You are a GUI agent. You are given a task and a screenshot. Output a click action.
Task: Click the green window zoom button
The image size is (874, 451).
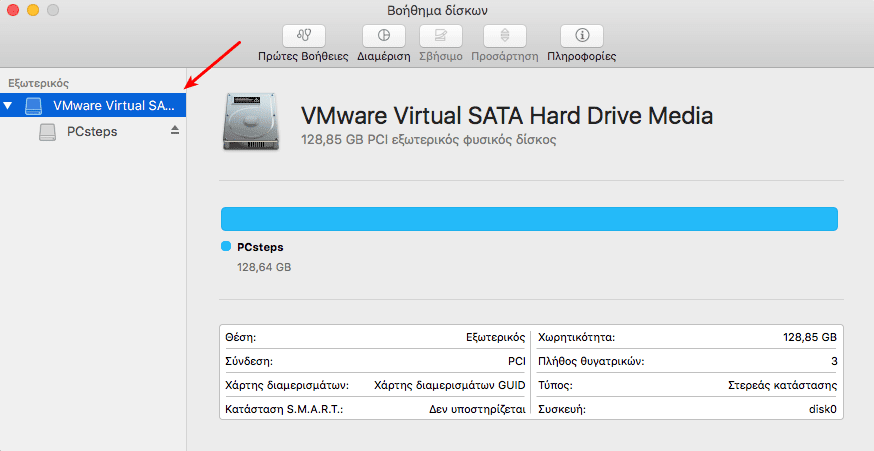[53, 11]
